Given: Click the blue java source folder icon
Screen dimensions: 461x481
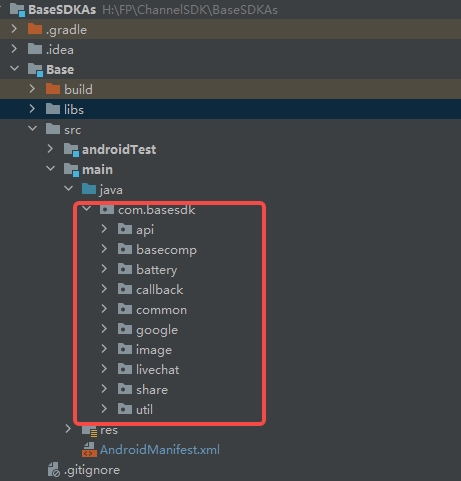Looking at the screenshot, I should tap(89, 189).
